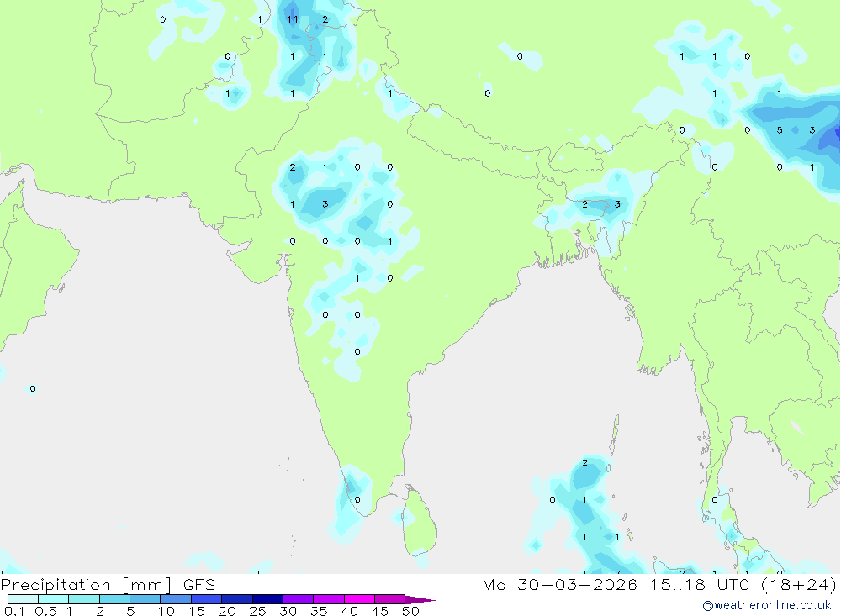The width and height of the screenshot is (841, 616).
Task: Click the '35' legend scale label
Action: tap(319, 611)
